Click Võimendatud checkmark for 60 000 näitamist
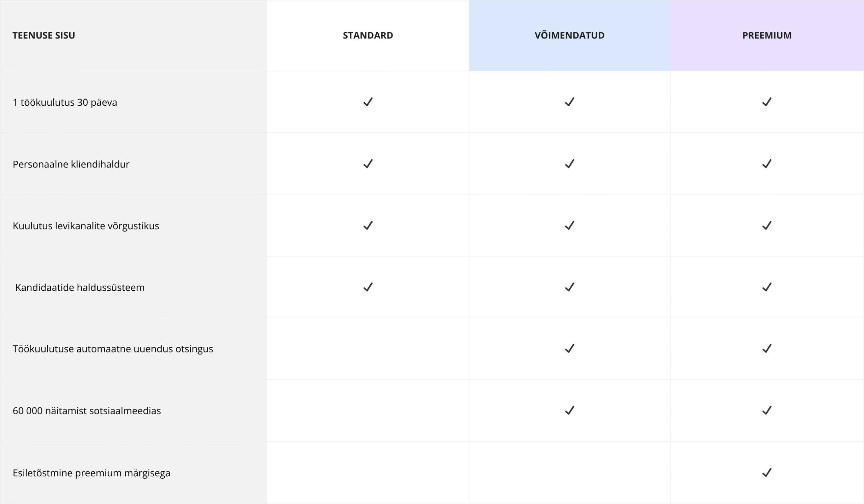Viewport: 864px width, 504px height. pyautogui.click(x=569, y=410)
